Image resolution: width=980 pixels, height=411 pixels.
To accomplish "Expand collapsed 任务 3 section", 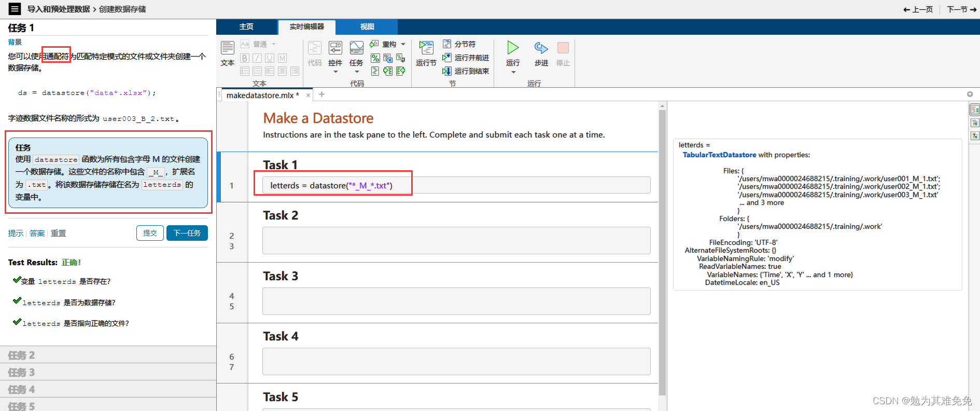I will [x=108, y=372].
